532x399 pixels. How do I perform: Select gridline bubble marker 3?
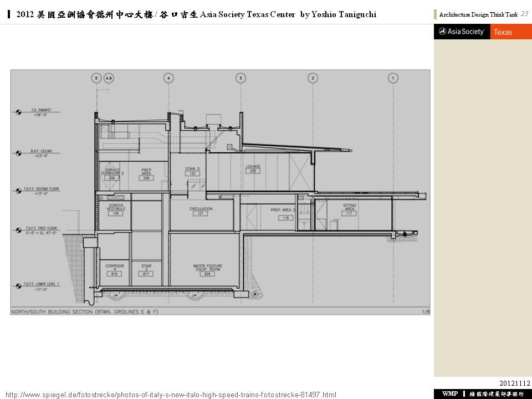241,78
